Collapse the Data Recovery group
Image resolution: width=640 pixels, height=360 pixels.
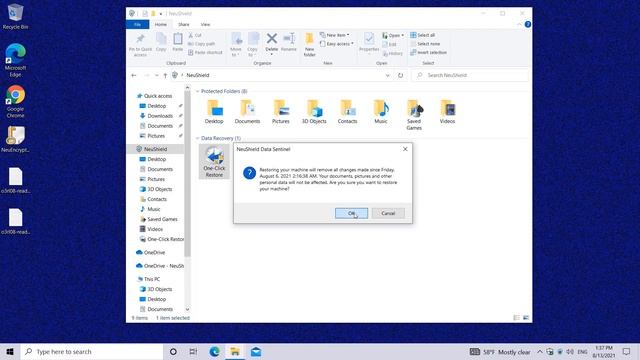[x=198, y=138]
